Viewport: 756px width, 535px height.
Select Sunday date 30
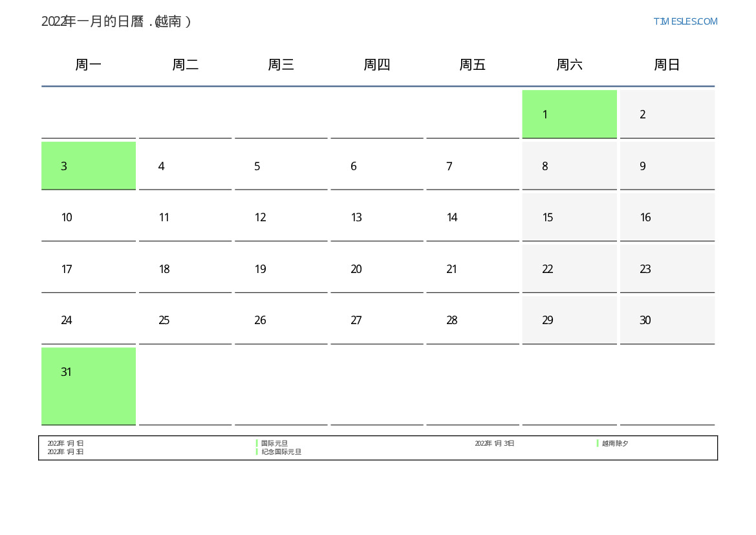coord(667,320)
